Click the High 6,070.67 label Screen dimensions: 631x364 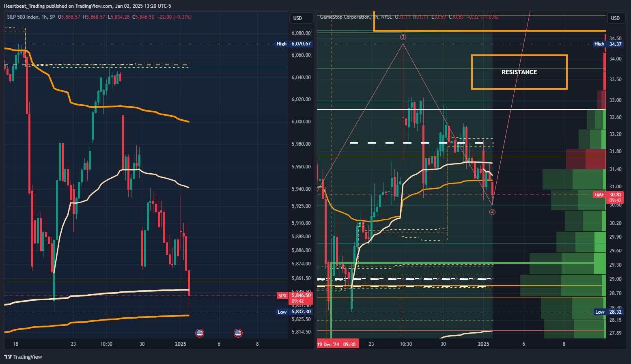pos(294,44)
